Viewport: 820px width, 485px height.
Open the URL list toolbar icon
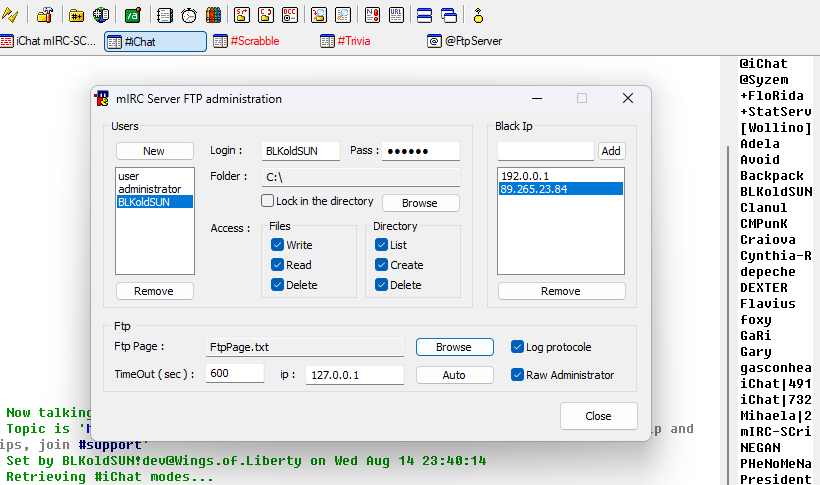pos(396,15)
